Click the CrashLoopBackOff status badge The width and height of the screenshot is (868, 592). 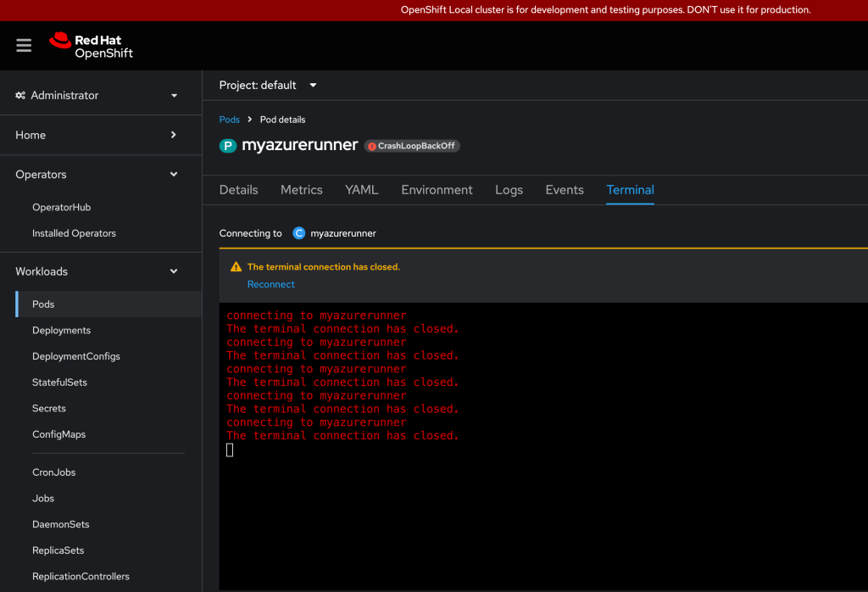[x=412, y=146]
